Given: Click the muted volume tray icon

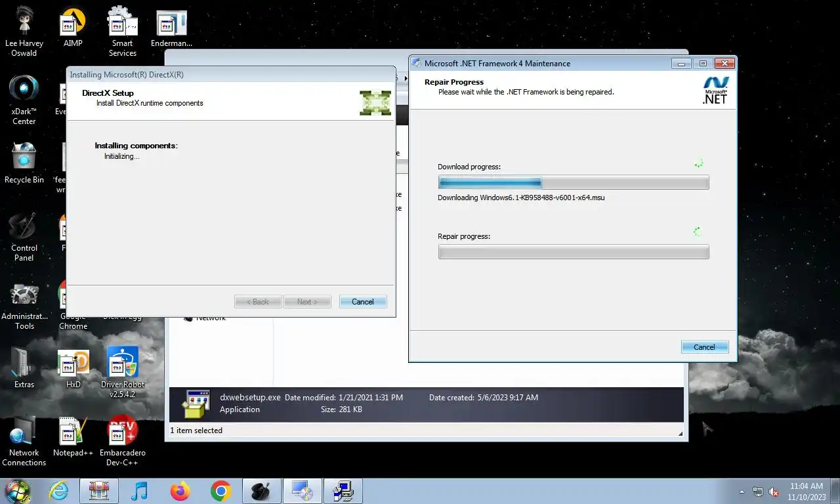Looking at the screenshot, I should click(774, 492).
